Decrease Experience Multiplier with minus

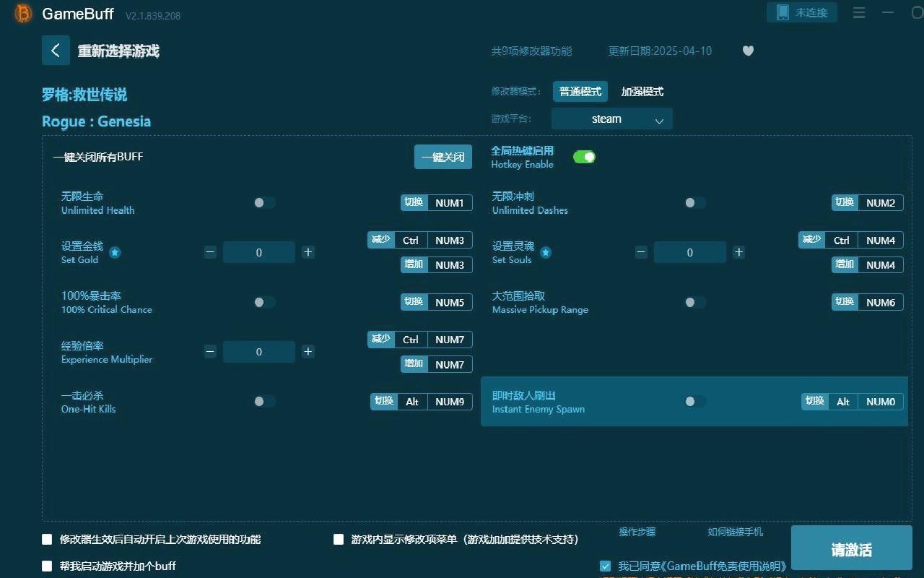210,352
